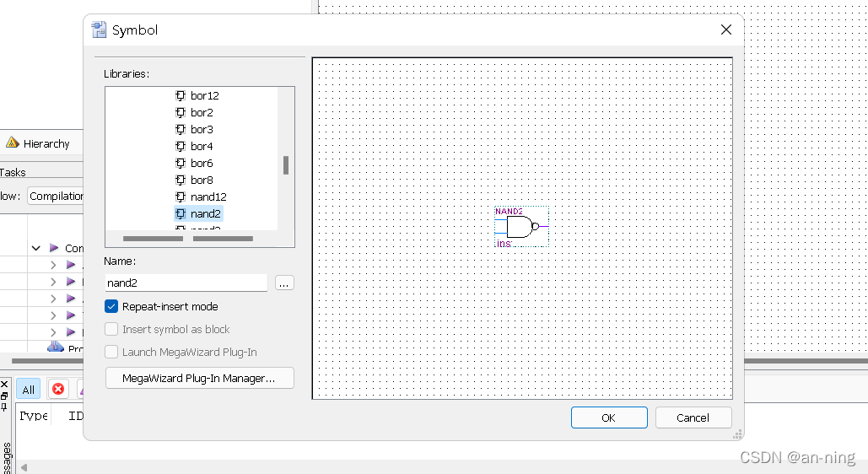The height and width of the screenshot is (474, 868).
Task: Click the browse (...) button next to Name
Action: click(x=284, y=283)
